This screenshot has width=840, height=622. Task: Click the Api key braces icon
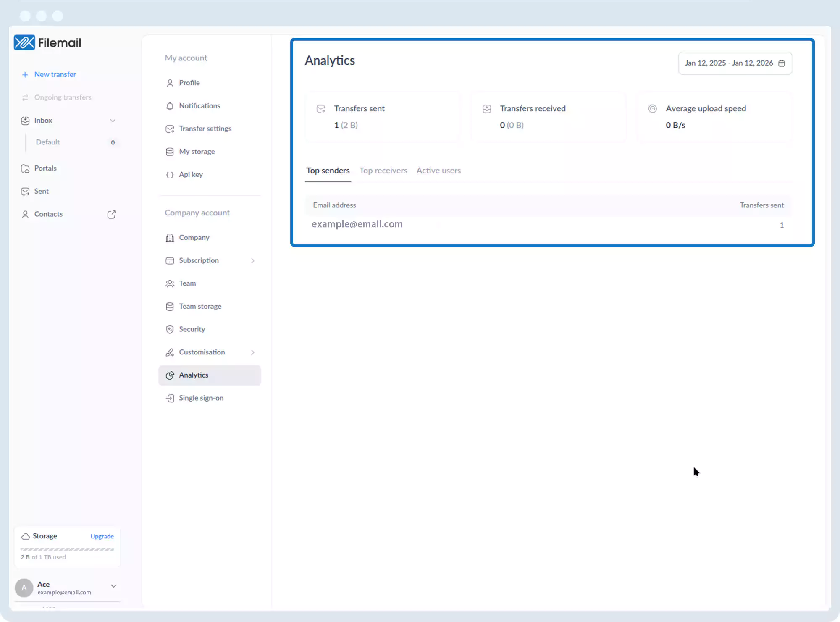click(x=170, y=175)
